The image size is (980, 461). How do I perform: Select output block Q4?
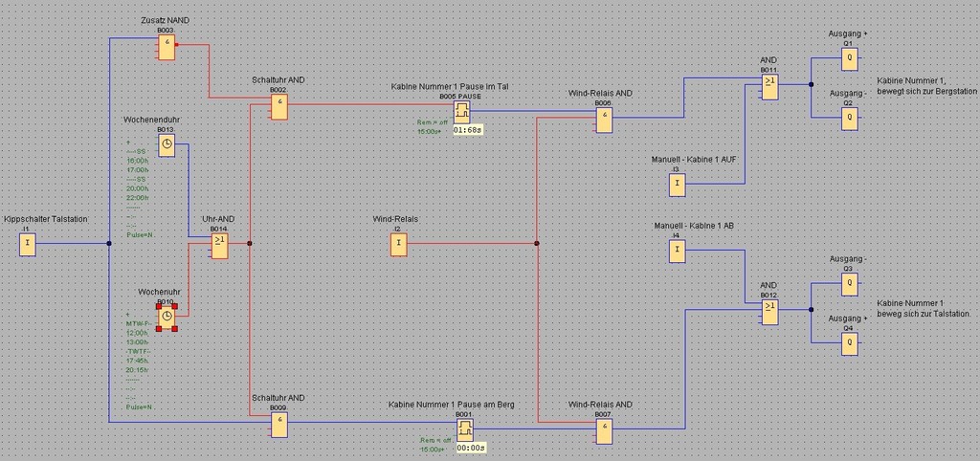tap(849, 345)
